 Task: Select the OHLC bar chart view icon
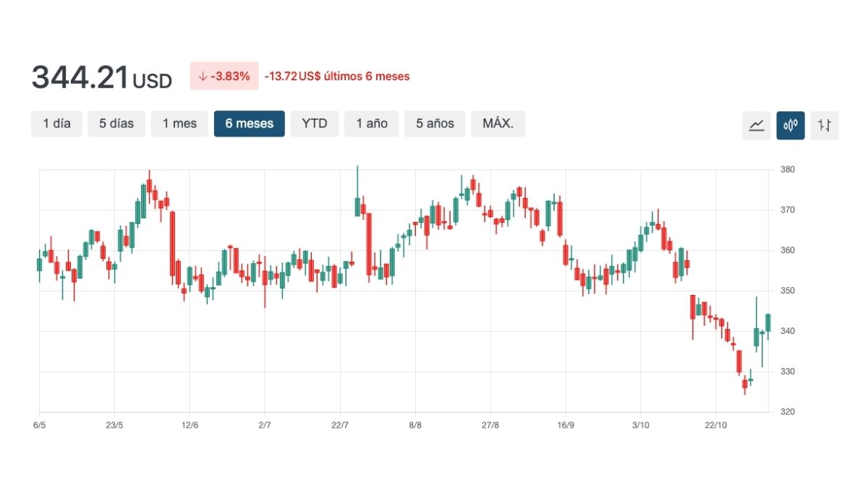tap(824, 124)
